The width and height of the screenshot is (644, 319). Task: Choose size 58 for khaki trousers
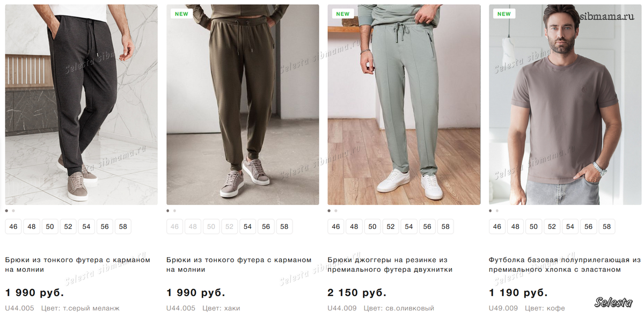[284, 227]
